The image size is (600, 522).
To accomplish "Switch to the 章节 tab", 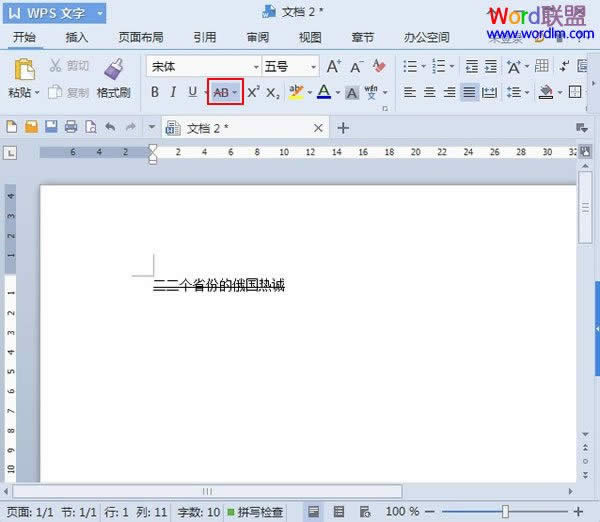I will point(362,38).
